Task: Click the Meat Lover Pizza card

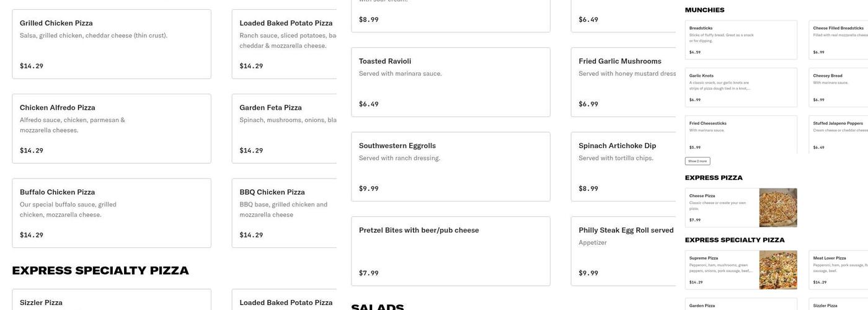Action: (x=838, y=270)
